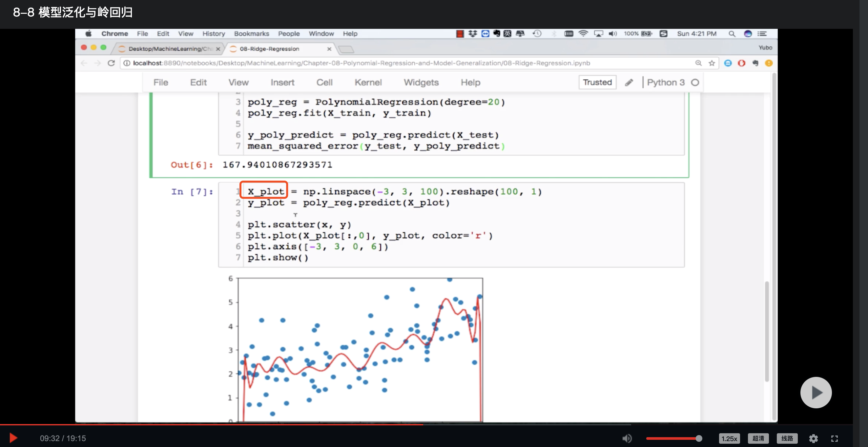Close the 08-Ridge-Regression tab
The height and width of the screenshot is (447, 868).
pyautogui.click(x=329, y=49)
